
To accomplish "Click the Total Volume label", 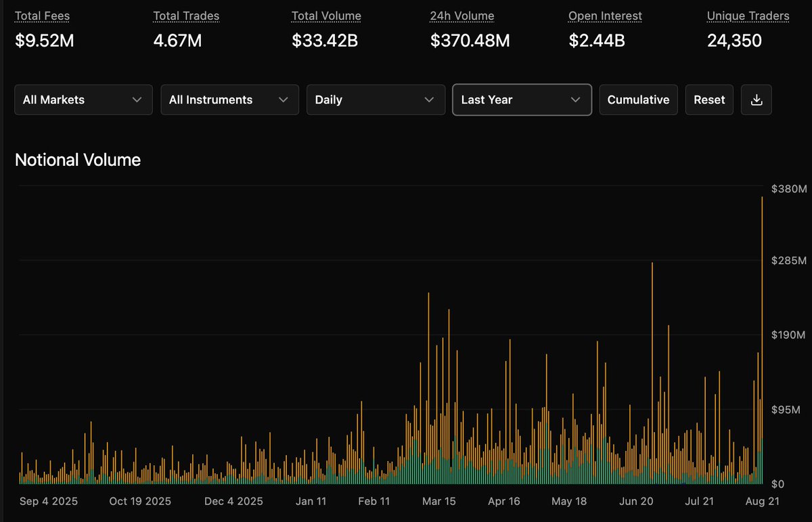I will coord(326,16).
